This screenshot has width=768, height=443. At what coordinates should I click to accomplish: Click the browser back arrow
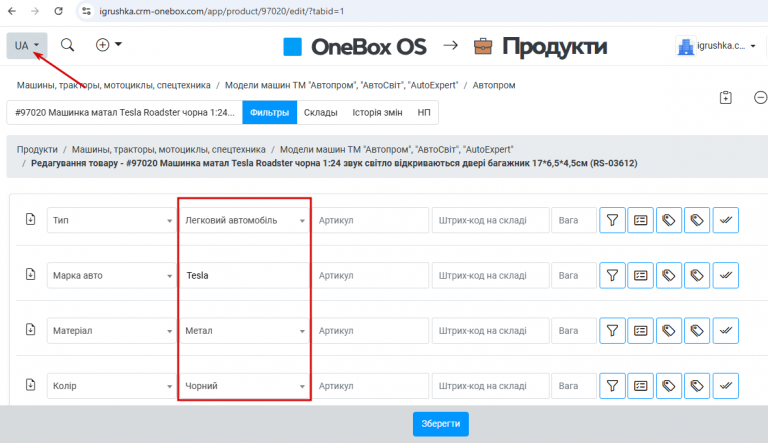[x=12, y=11]
